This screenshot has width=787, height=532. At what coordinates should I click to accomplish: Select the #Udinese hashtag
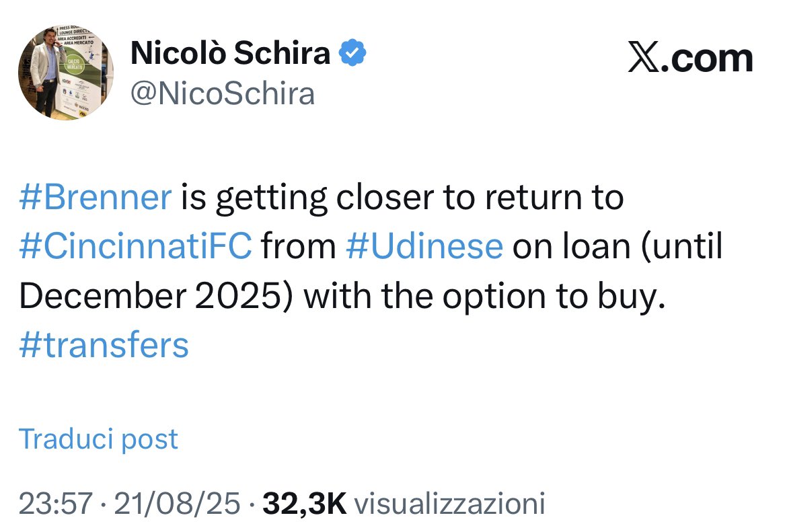[424, 247]
